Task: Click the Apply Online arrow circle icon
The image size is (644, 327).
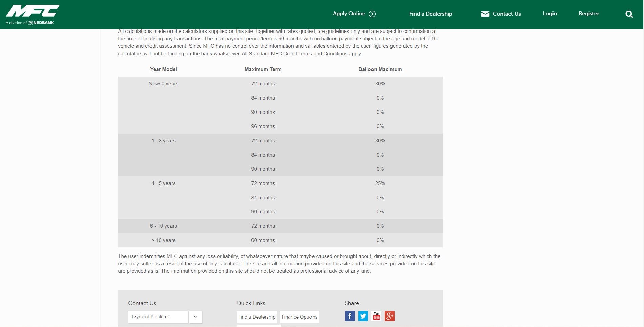Action: coord(372,14)
